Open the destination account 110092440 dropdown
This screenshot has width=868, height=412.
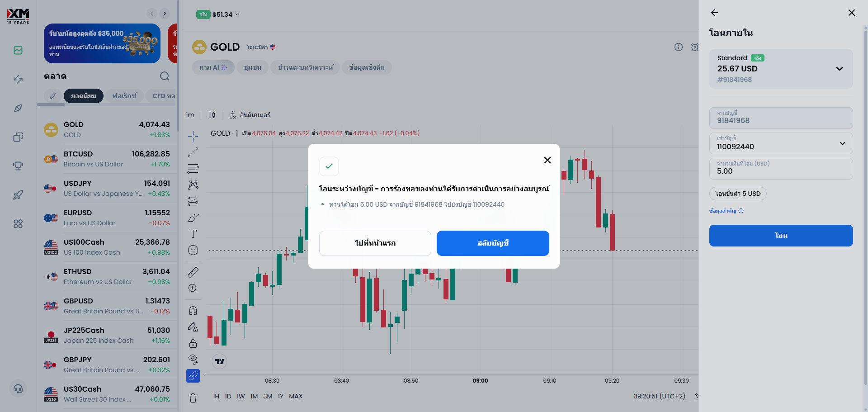[x=842, y=143]
